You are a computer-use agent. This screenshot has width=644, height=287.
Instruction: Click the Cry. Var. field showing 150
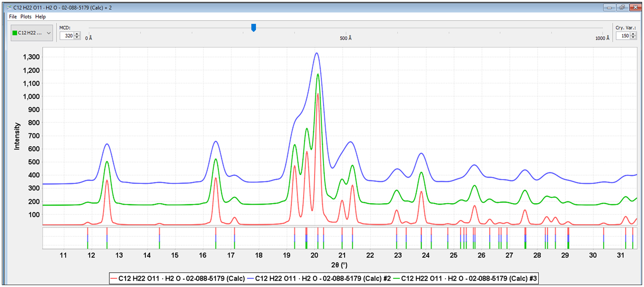pyautogui.click(x=623, y=35)
